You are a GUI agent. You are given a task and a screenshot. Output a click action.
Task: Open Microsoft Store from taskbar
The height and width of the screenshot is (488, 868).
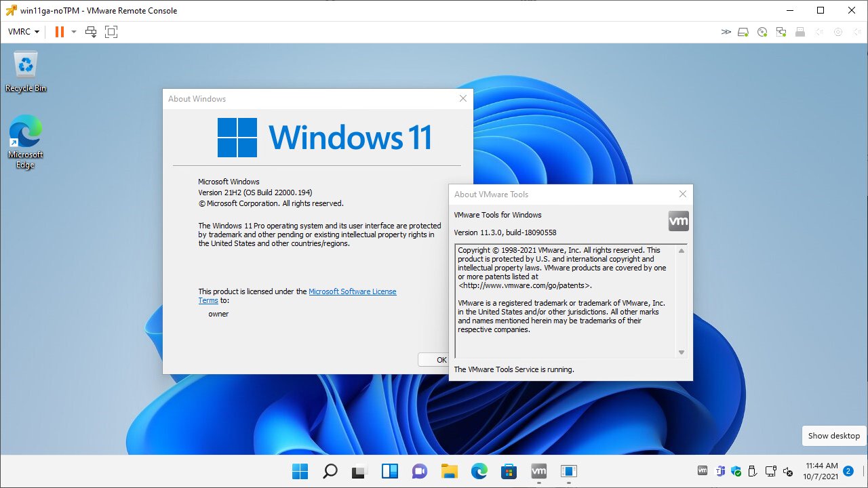[509, 471]
